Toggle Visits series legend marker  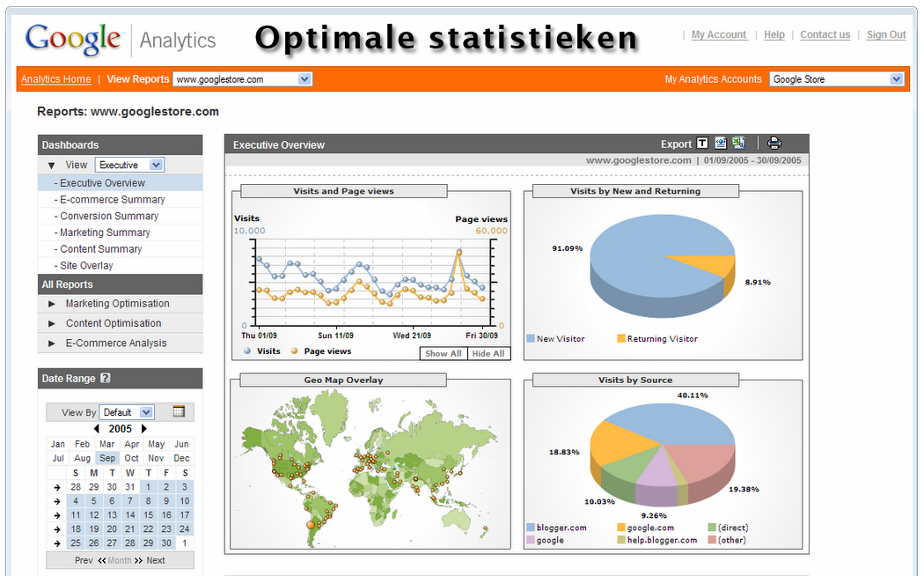tap(247, 351)
